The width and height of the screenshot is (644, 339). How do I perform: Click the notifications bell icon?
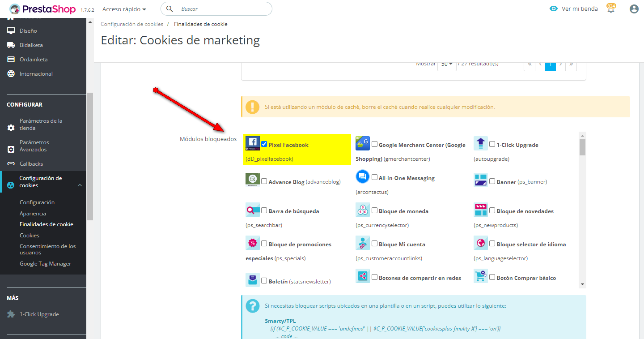click(611, 9)
